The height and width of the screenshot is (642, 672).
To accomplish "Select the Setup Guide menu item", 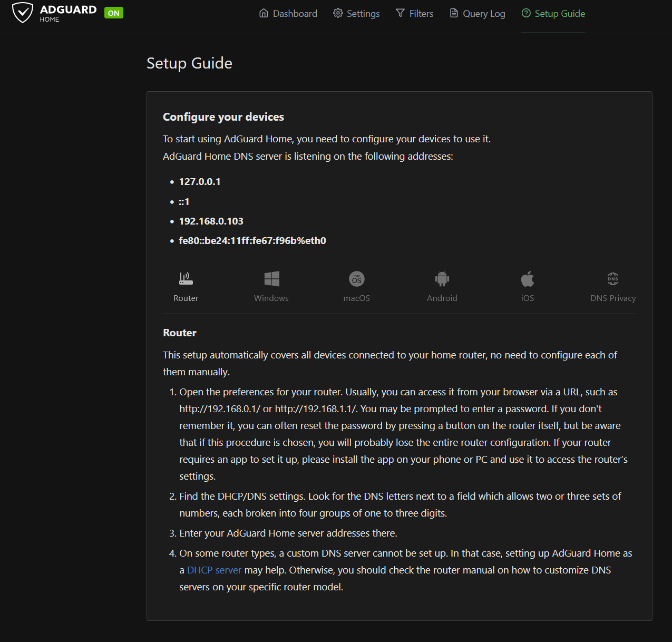I will (553, 14).
